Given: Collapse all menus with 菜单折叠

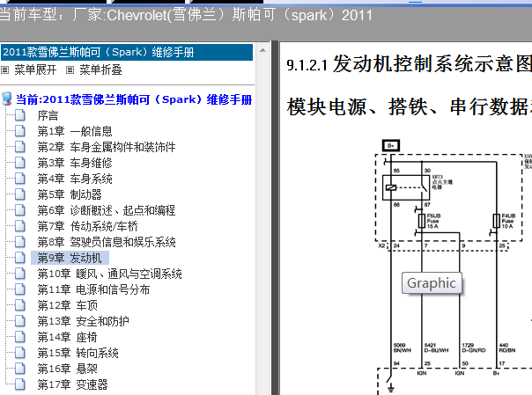Looking at the screenshot, I should click(x=100, y=70).
